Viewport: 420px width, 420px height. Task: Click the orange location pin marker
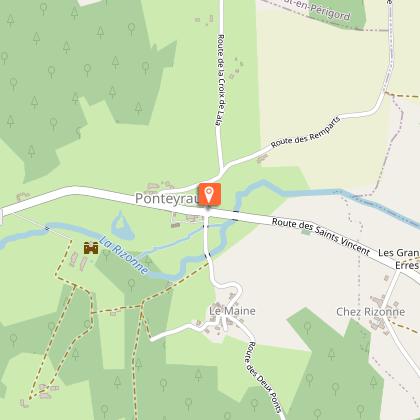pos(210,194)
